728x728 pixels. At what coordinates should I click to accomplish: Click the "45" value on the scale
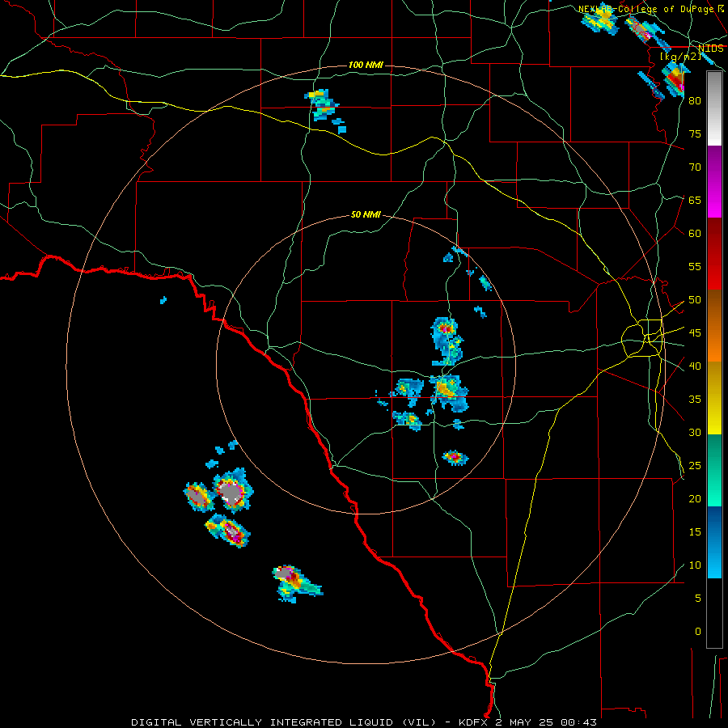695,333
